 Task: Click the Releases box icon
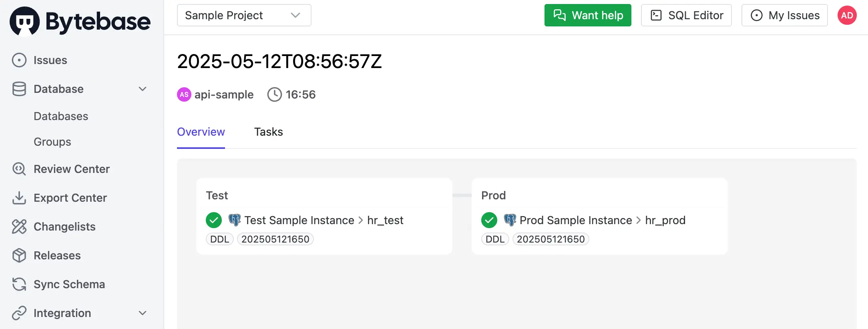19,255
